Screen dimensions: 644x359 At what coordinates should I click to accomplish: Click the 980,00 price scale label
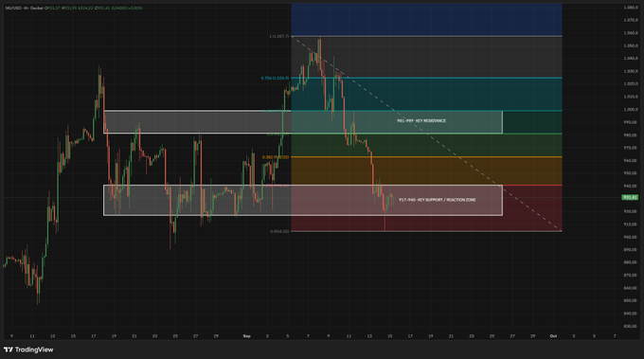click(631, 135)
